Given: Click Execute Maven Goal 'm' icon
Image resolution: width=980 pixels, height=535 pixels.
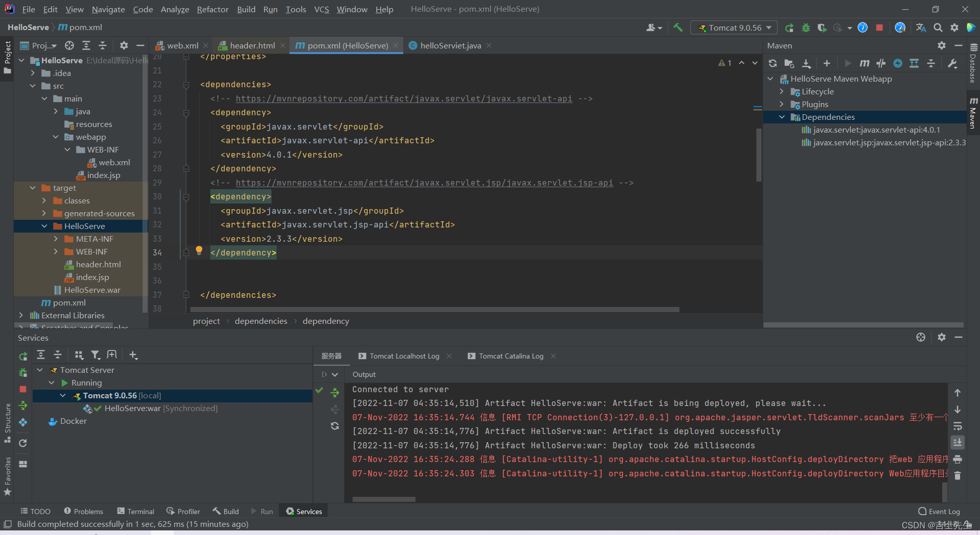Looking at the screenshot, I should point(864,63).
